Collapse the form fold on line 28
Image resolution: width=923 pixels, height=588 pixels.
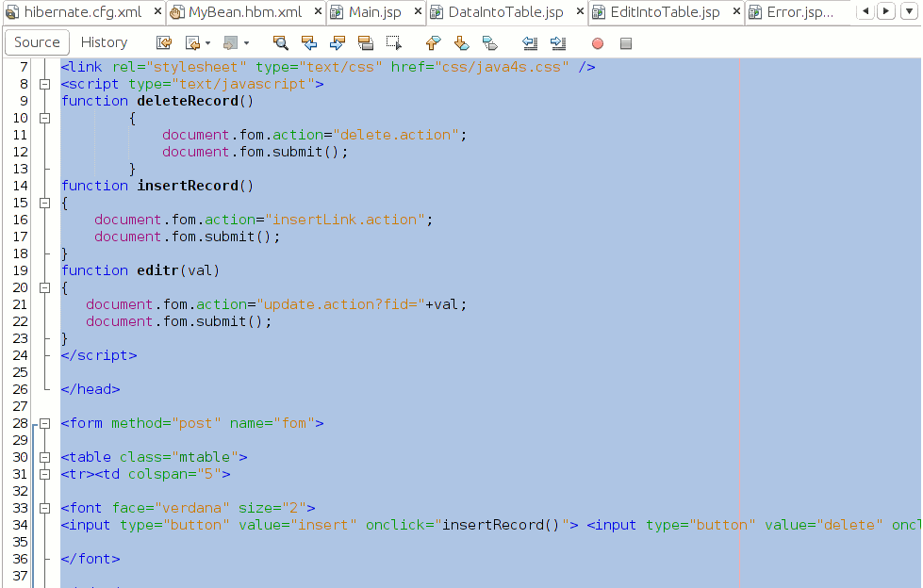(x=44, y=423)
